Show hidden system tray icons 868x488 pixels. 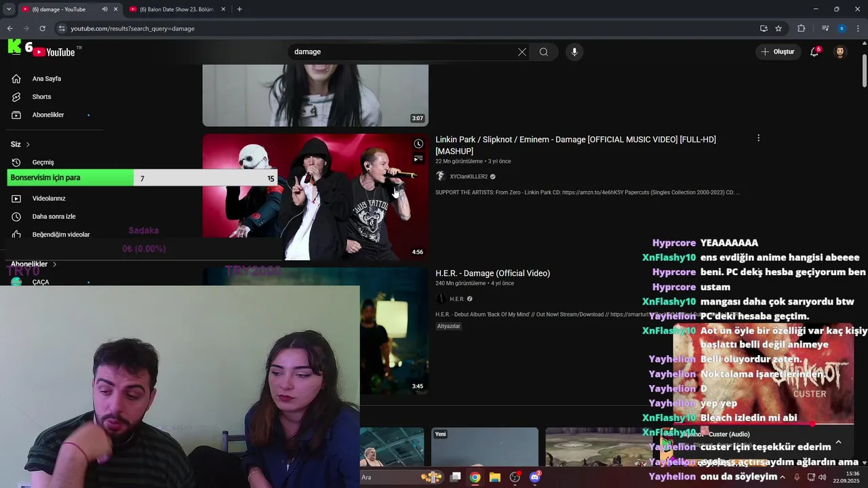tap(782, 477)
